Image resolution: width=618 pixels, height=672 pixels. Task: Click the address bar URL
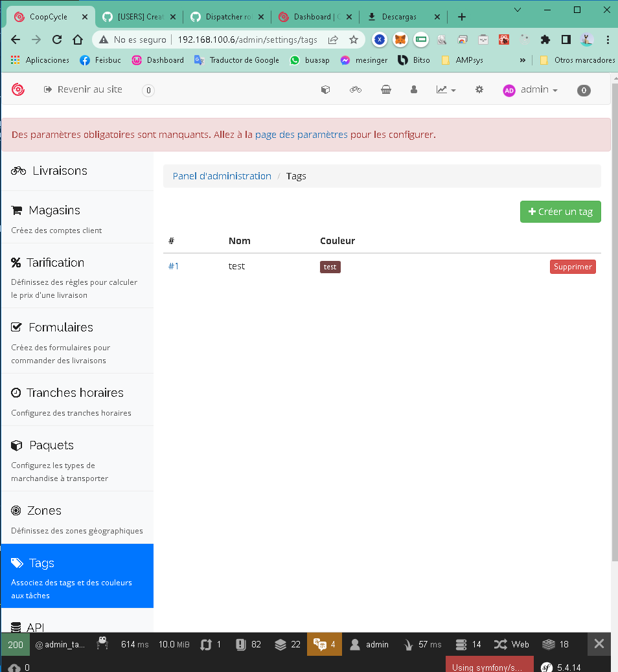tap(247, 40)
